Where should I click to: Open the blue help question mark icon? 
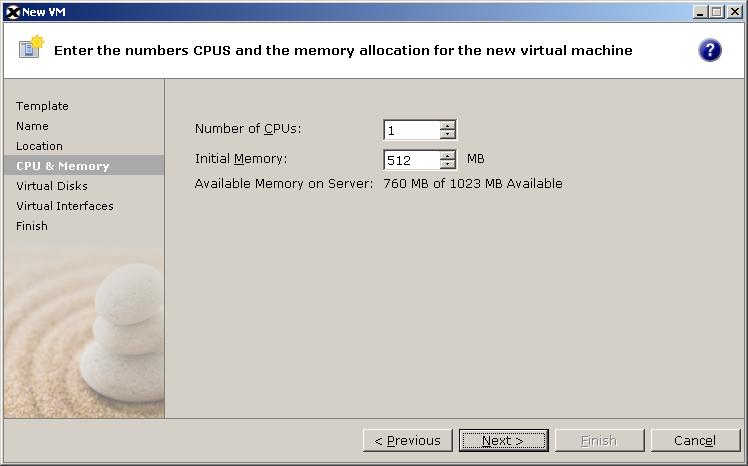[x=710, y=50]
